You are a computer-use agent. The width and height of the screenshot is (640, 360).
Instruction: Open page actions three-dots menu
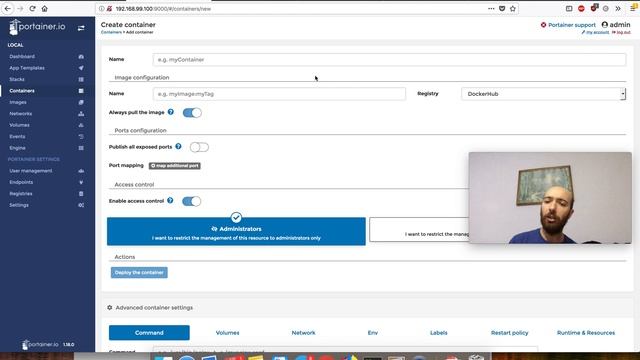pos(491,9)
